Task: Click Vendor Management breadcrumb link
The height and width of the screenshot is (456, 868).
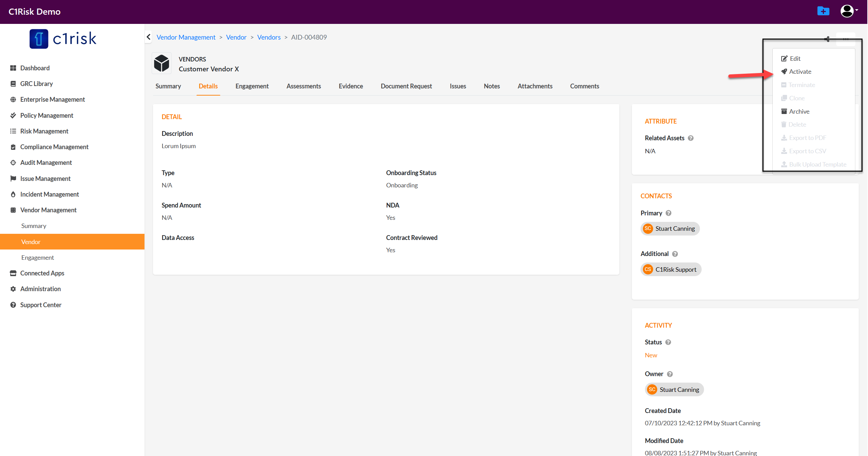Action: click(x=186, y=37)
